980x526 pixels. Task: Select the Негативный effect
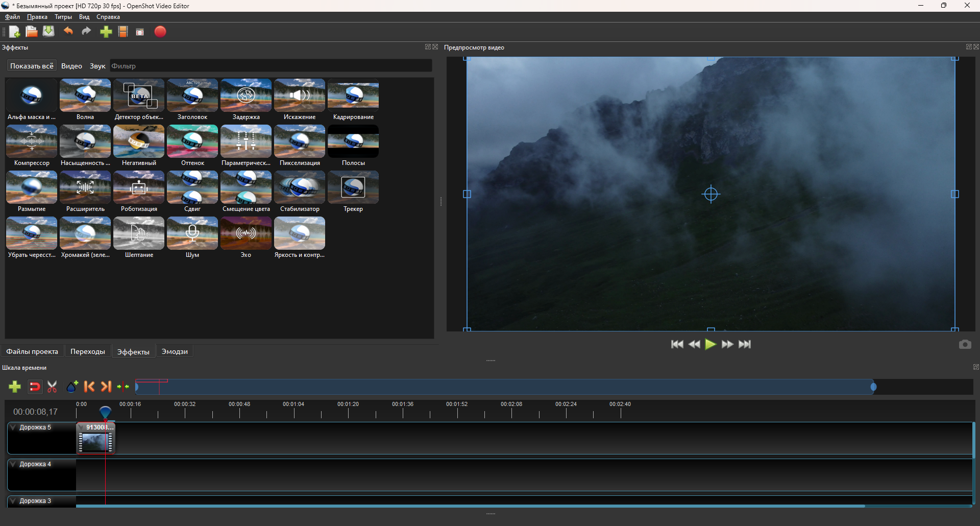point(139,146)
